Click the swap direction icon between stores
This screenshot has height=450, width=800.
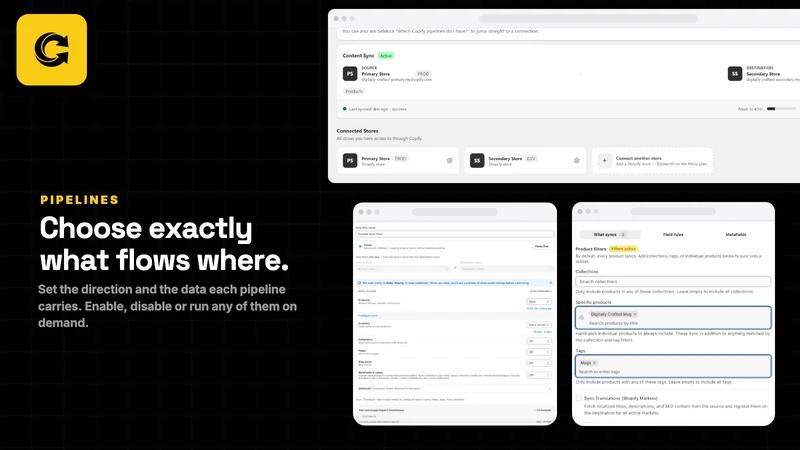click(455, 268)
